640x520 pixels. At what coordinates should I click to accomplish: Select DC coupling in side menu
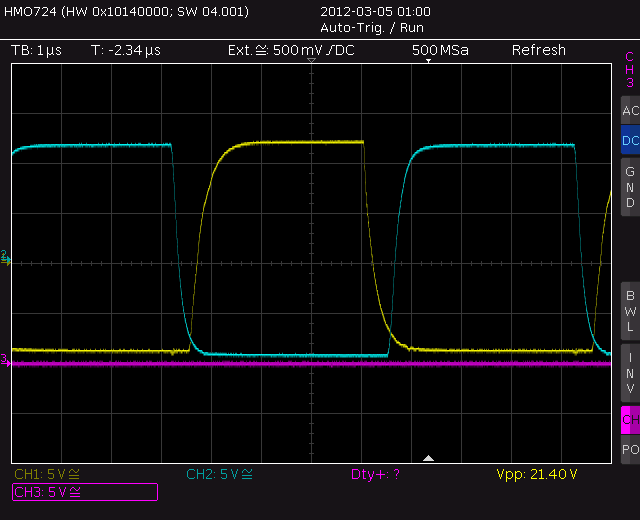point(630,140)
